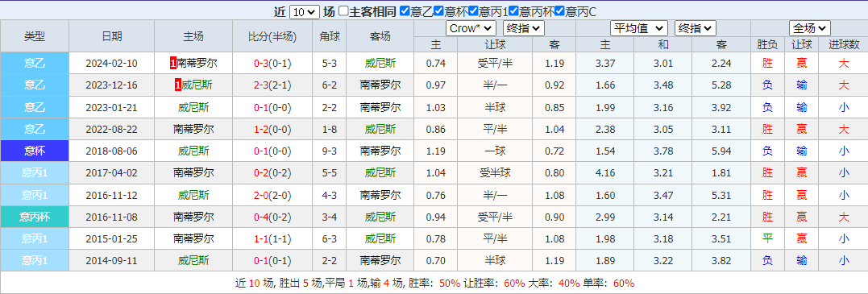The image size is (868, 294).
Task: Open the recent matches count dropdown
Action: 304,12
